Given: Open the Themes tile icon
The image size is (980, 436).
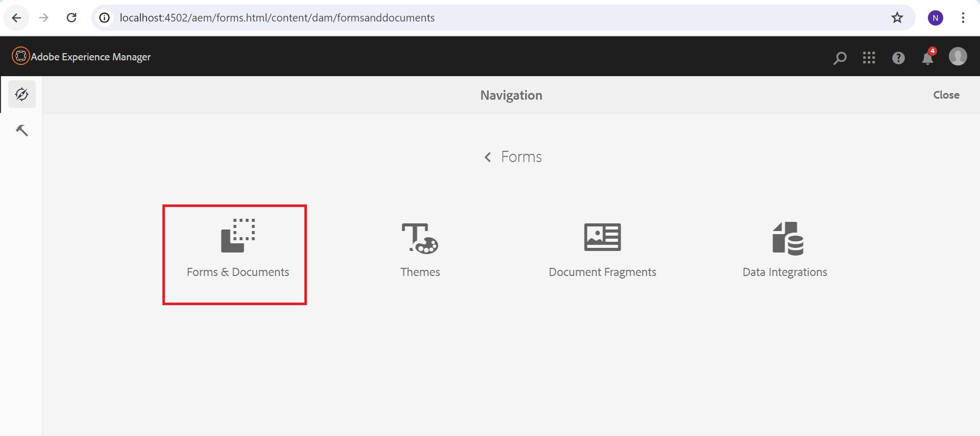Looking at the screenshot, I should point(420,238).
